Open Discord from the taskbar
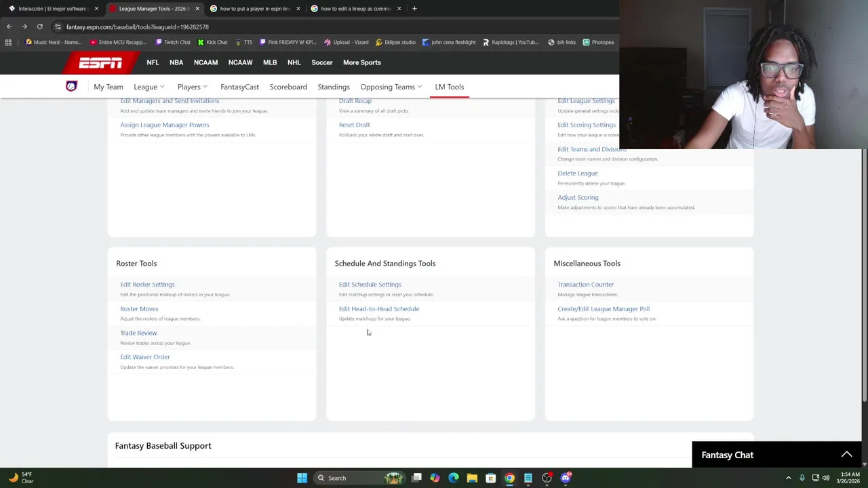The height and width of the screenshot is (488, 868). point(566,478)
